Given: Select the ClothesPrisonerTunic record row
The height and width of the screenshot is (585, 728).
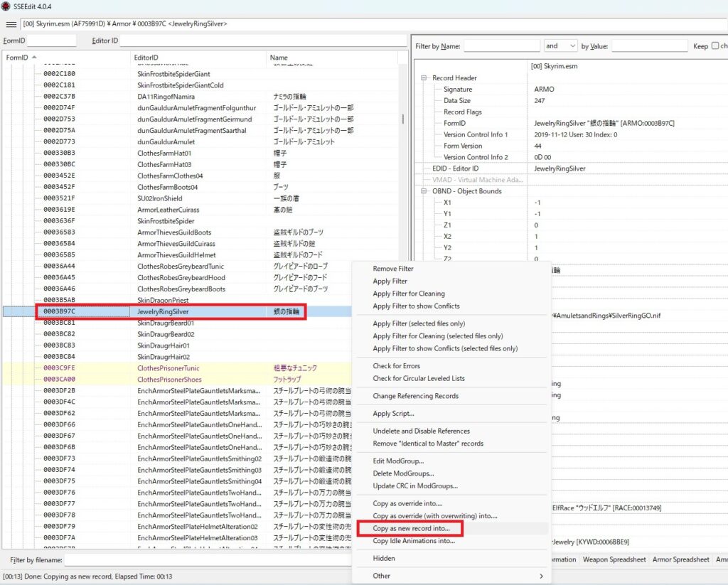Looking at the screenshot, I should [168, 368].
